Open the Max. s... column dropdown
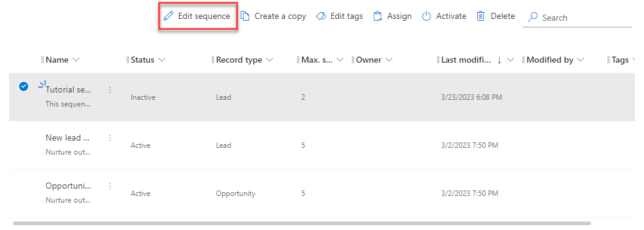644x230 pixels. click(x=340, y=60)
